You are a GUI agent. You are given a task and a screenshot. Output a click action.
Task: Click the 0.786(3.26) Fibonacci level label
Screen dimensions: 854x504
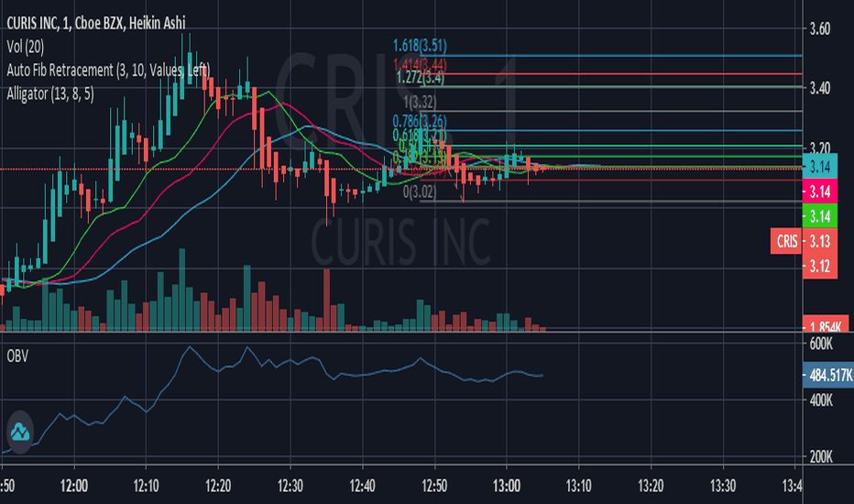(420, 121)
